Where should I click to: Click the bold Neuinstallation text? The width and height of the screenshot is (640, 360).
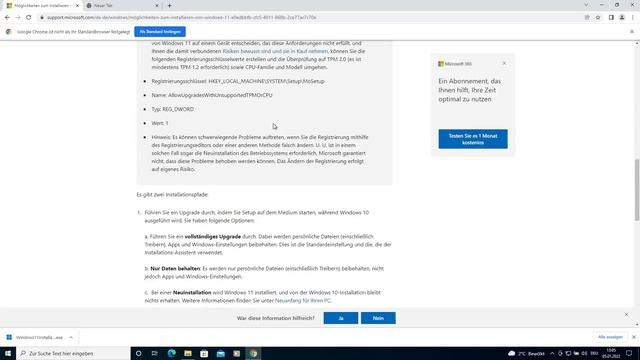(x=192, y=293)
